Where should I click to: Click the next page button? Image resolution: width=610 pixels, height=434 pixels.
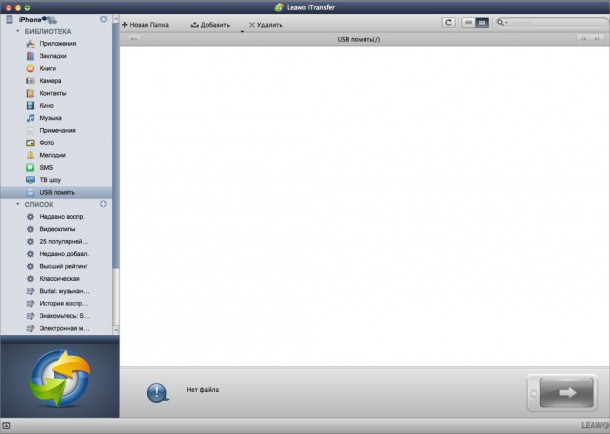point(596,39)
